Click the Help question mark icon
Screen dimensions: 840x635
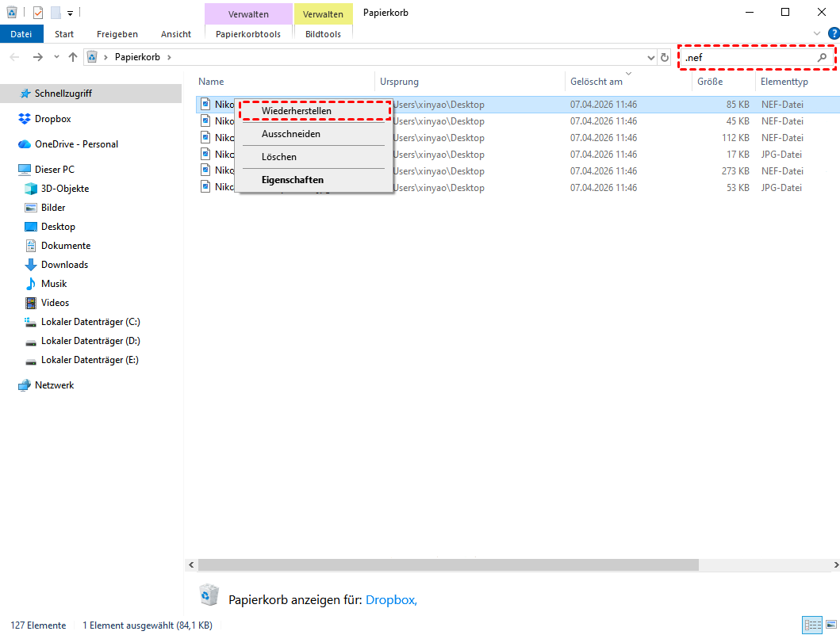pyautogui.click(x=833, y=33)
